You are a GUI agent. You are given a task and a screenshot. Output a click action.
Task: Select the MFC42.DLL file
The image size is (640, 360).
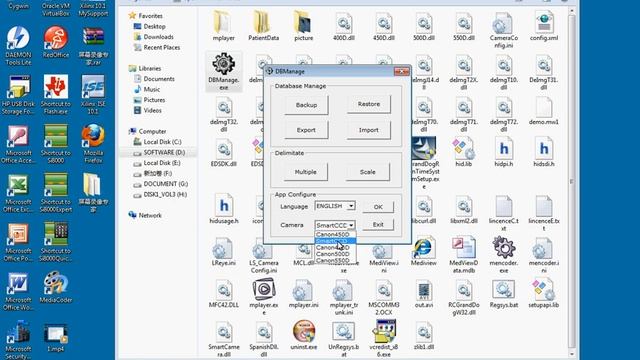(x=224, y=294)
